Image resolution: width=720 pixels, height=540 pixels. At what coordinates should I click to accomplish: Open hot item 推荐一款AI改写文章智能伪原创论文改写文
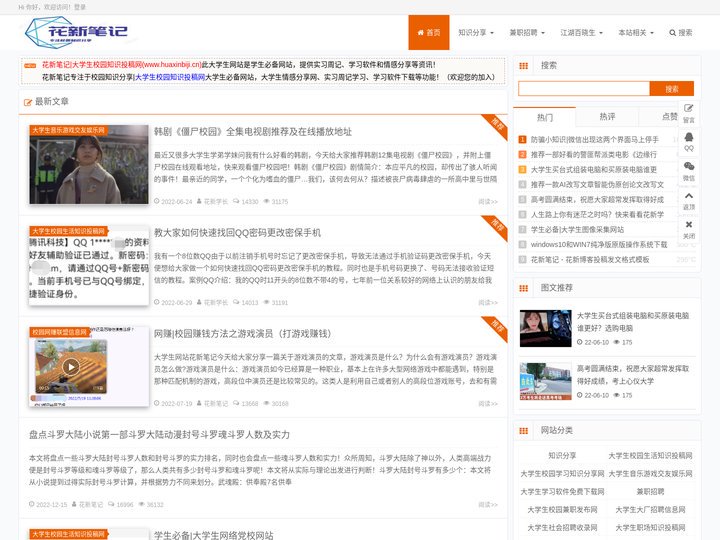[597, 185]
